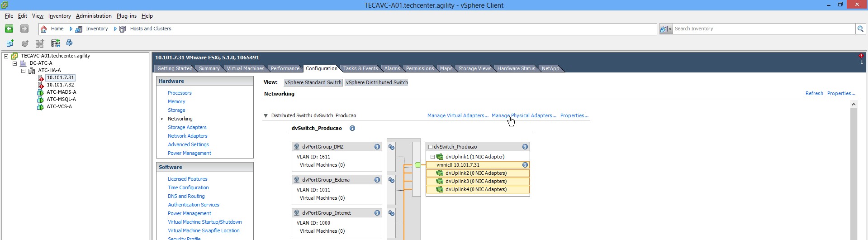This screenshot has height=240, width=868.
Task: Click the red alert icon at top right
Action: pos(861,56)
